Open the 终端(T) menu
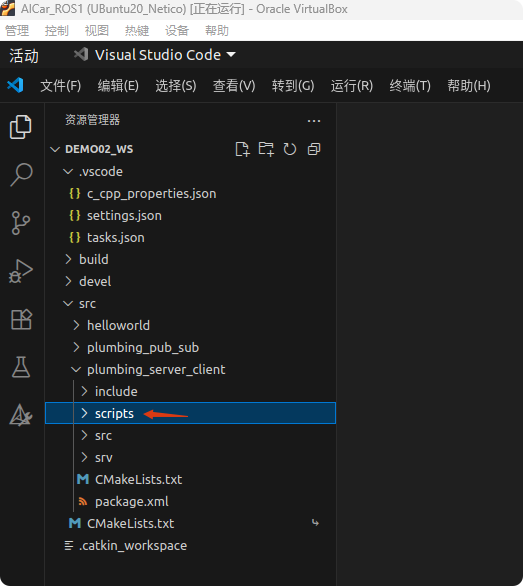 pyautogui.click(x=410, y=86)
